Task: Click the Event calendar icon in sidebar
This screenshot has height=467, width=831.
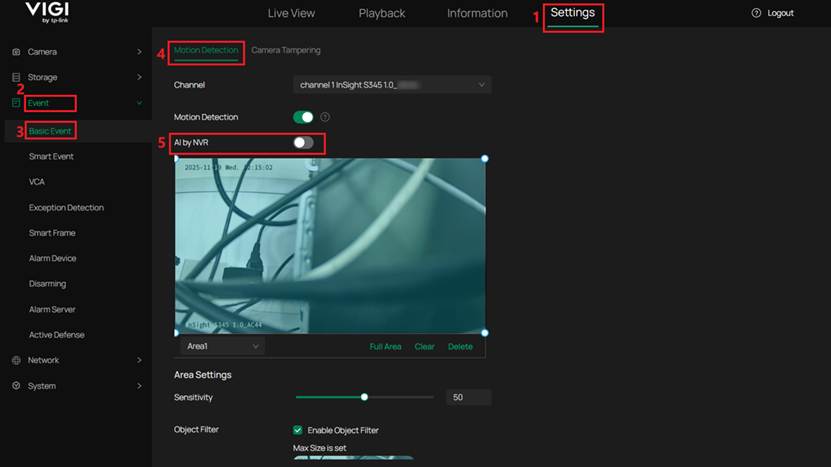Action: coord(16,103)
